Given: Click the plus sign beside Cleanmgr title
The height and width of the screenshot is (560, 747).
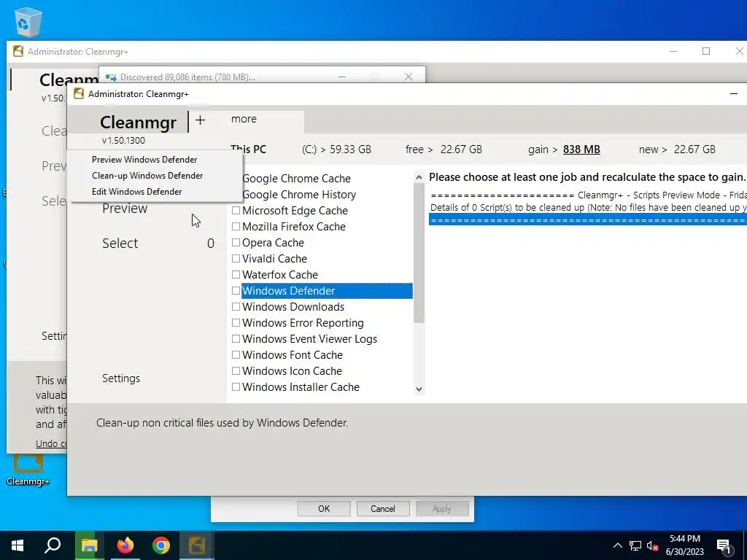Looking at the screenshot, I should (x=200, y=120).
